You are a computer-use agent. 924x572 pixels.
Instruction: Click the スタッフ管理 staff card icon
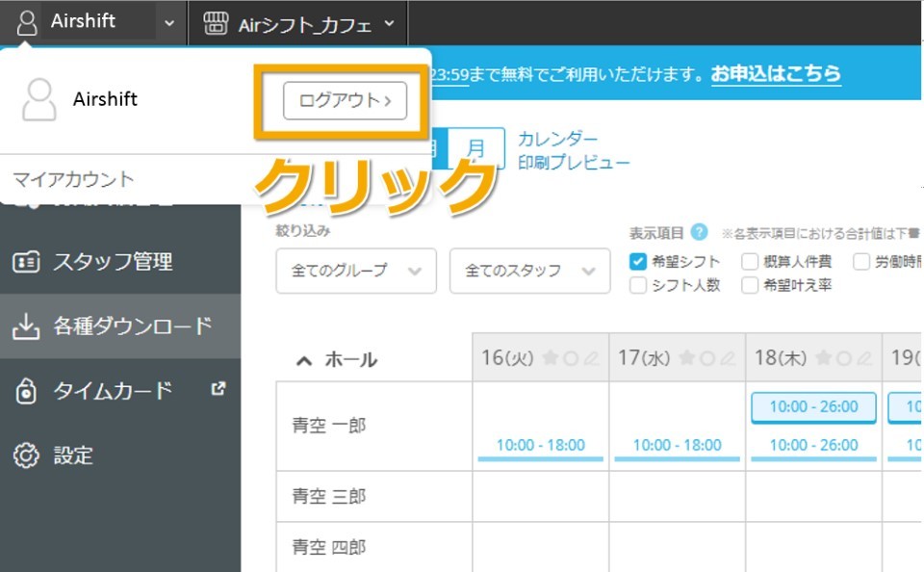point(26,262)
